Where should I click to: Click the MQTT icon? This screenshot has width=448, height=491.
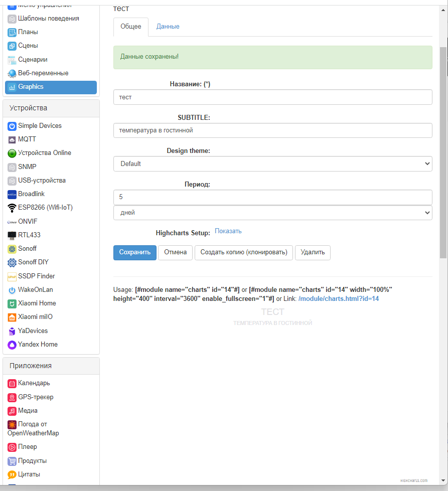point(12,139)
